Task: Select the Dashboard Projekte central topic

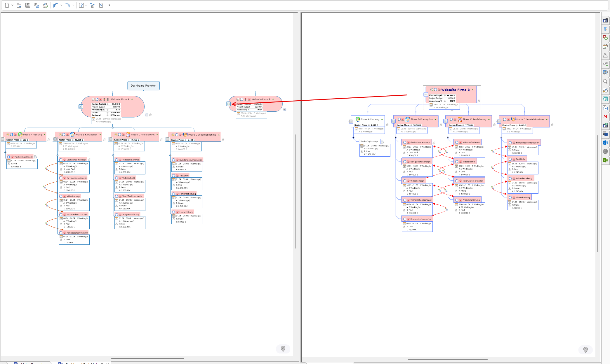Action: [x=143, y=86]
